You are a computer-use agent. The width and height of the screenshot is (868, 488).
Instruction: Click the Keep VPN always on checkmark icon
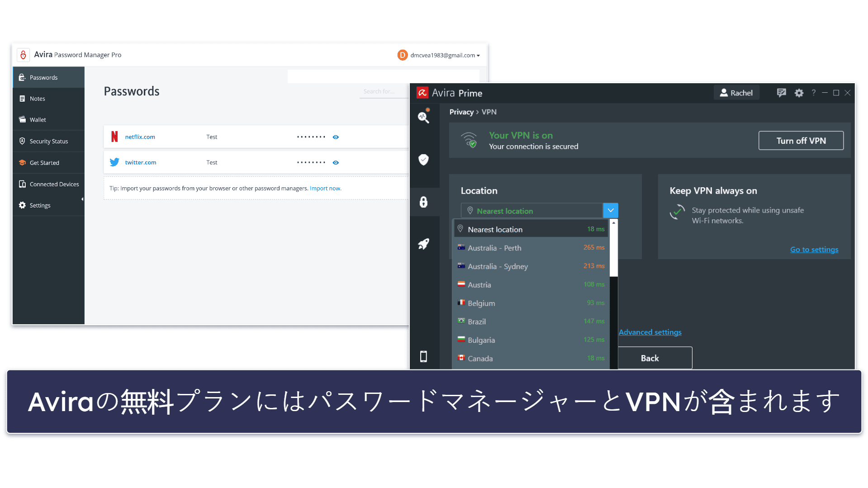677,212
